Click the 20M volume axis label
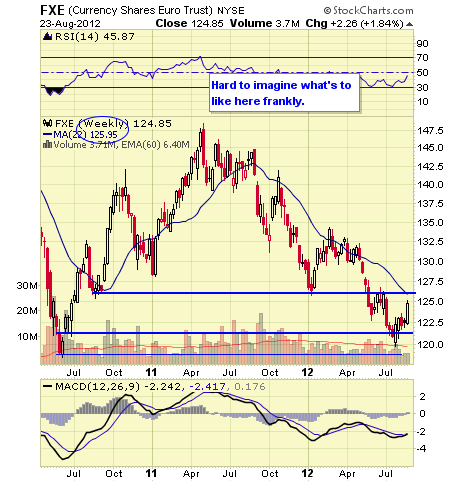This screenshot has width=460, height=482. coord(27,311)
